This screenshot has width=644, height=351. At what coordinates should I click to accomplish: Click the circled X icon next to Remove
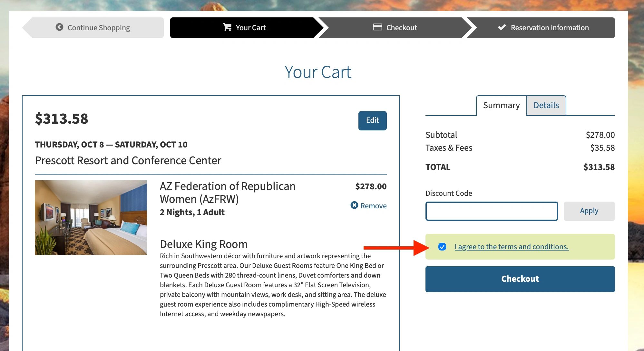354,205
